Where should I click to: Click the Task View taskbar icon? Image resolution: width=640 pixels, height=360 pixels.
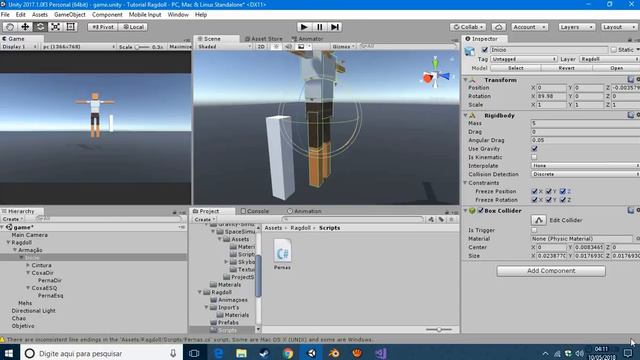click(x=194, y=353)
